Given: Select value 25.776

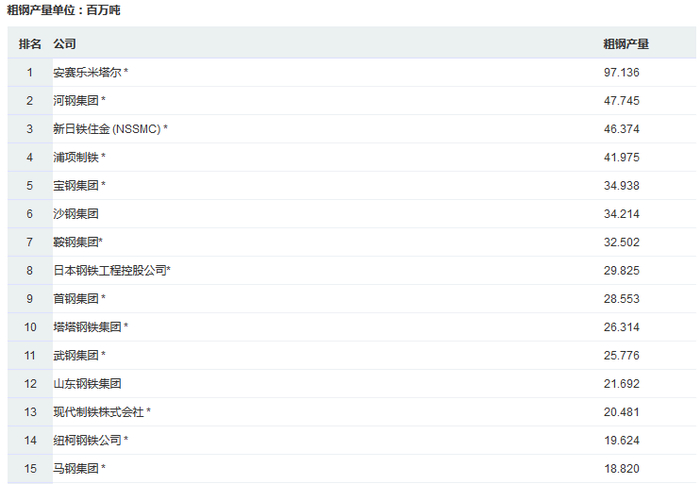Looking at the screenshot, I should coord(621,355).
